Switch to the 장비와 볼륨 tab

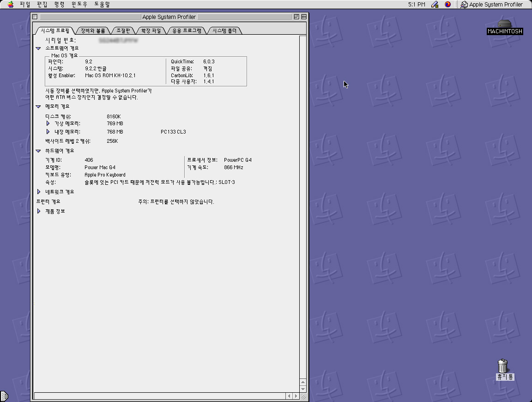pos(93,31)
